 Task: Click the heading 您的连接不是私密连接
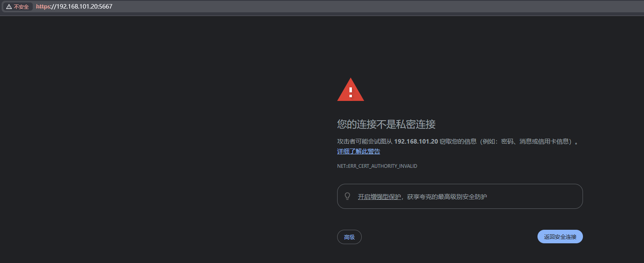386,124
